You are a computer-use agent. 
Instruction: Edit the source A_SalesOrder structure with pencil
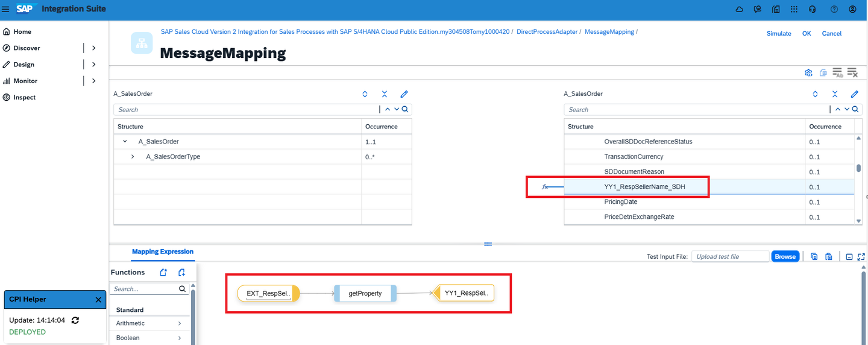[404, 94]
